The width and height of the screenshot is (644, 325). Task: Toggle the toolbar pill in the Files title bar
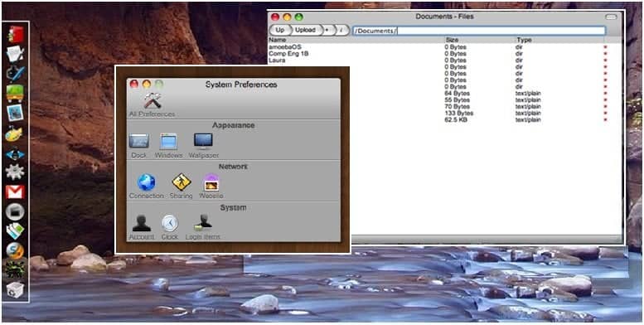(x=611, y=17)
